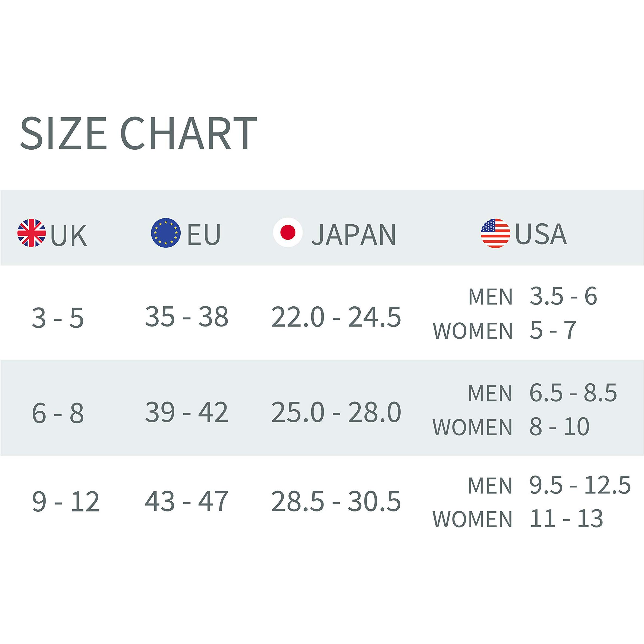Click the EU flag icon
Screen dimensions: 644x644
click(166, 233)
